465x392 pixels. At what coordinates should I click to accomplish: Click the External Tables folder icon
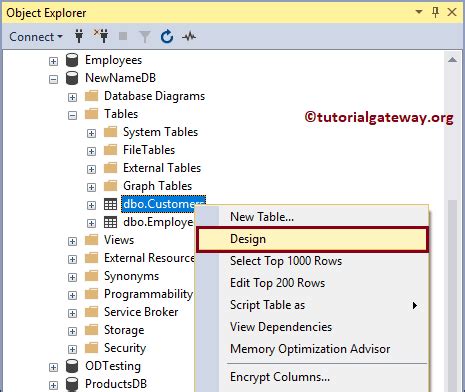pyautogui.click(x=110, y=168)
